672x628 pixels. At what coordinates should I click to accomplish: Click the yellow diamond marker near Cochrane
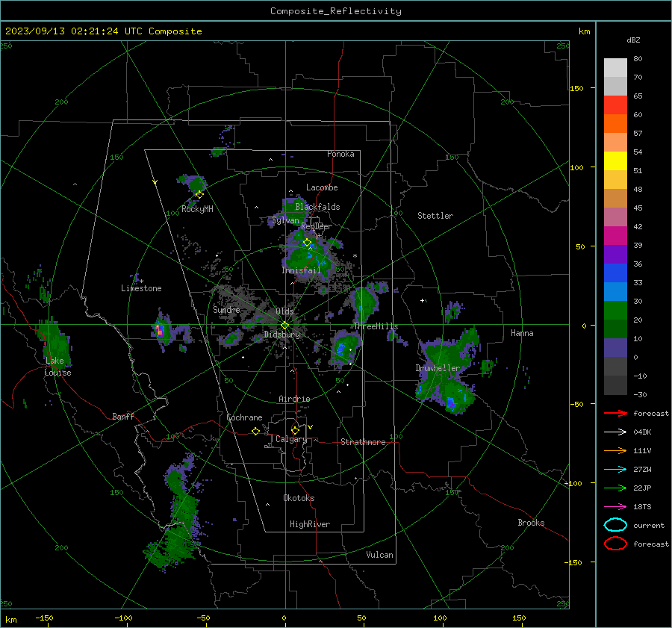coord(255,431)
